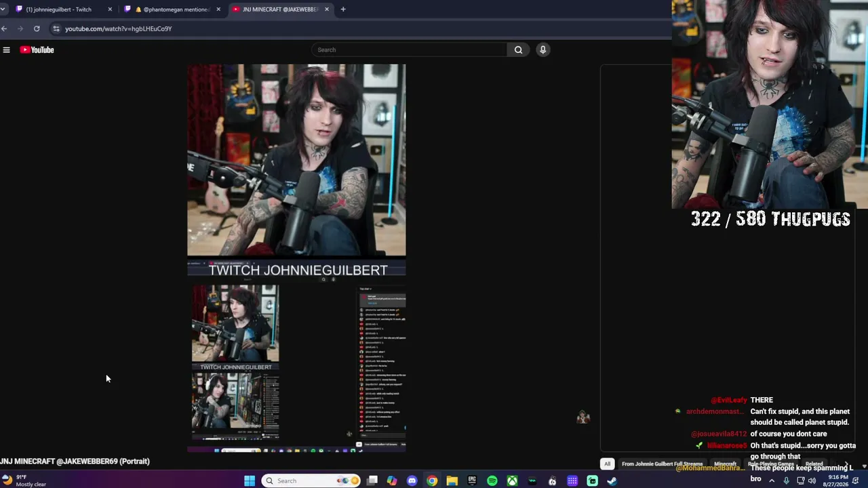This screenshot has height=488, width=868.
Task: Open the tab search dropdown arrow
Action: point(3,9)
